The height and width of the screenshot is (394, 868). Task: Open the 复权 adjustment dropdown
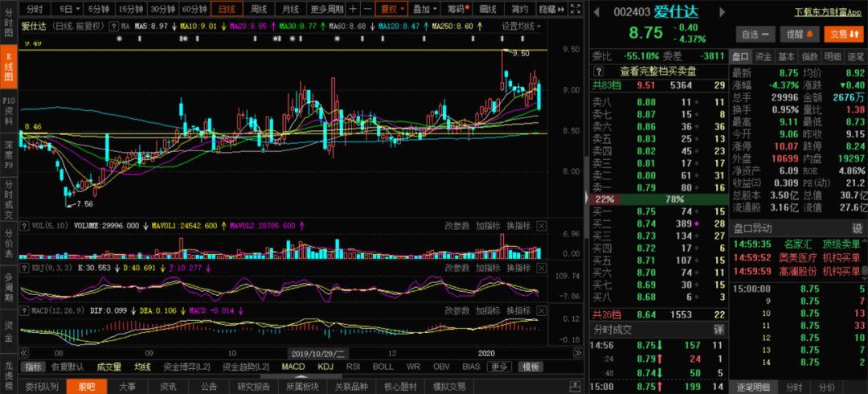392,9
